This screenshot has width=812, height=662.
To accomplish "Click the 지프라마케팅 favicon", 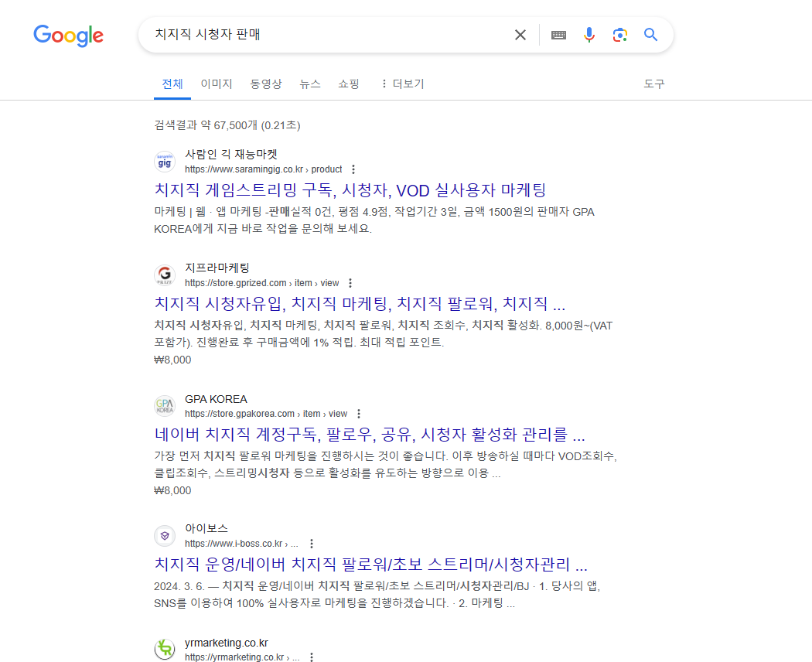I will click(x=165, y=275).
